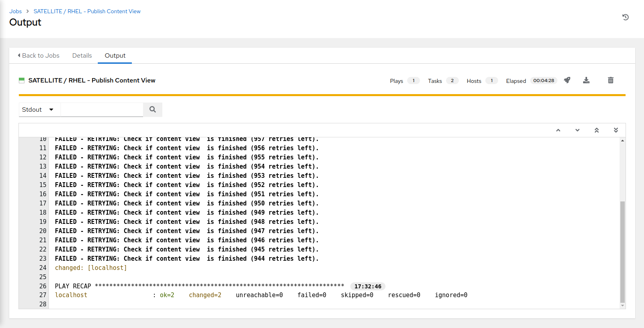Viewport: 644px width, 328px height.
Task: Click the 'skipped=0' recap value
Action: click(357, 295)
